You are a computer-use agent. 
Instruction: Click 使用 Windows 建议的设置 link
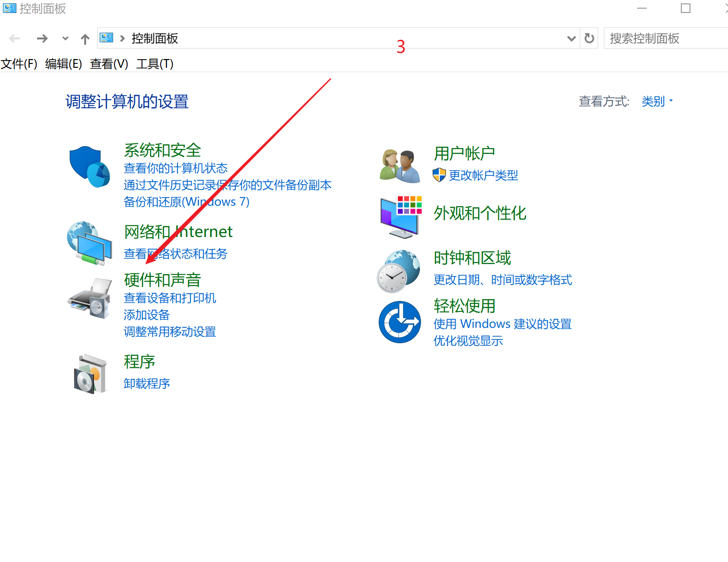click(x=502, y=324)
